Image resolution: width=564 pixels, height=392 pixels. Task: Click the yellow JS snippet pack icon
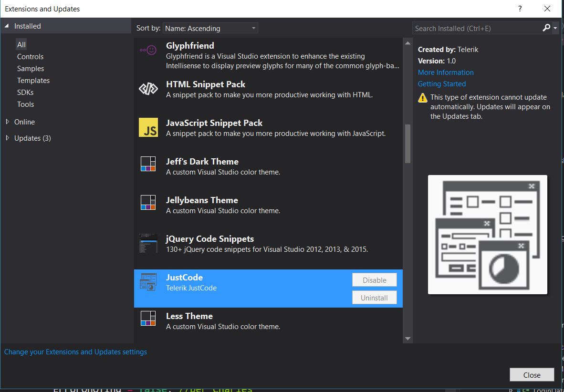(148, 127)
